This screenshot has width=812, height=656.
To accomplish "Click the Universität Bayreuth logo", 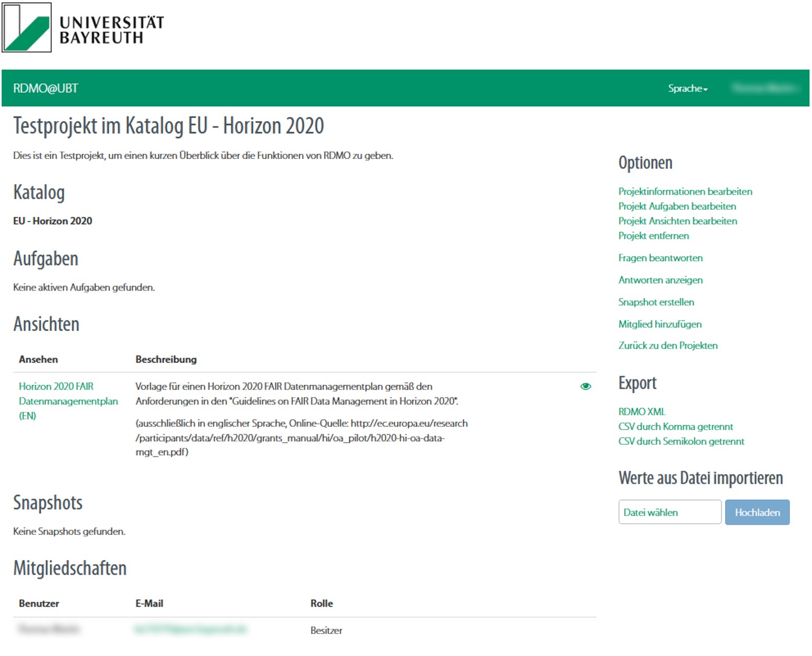I will [x=83, y=27].
